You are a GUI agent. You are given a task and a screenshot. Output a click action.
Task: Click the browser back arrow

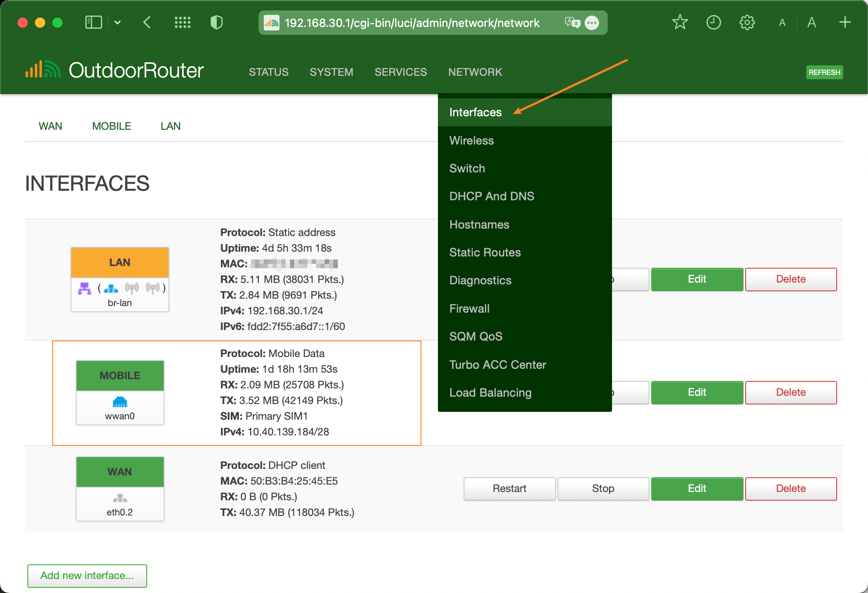point(147,22)
